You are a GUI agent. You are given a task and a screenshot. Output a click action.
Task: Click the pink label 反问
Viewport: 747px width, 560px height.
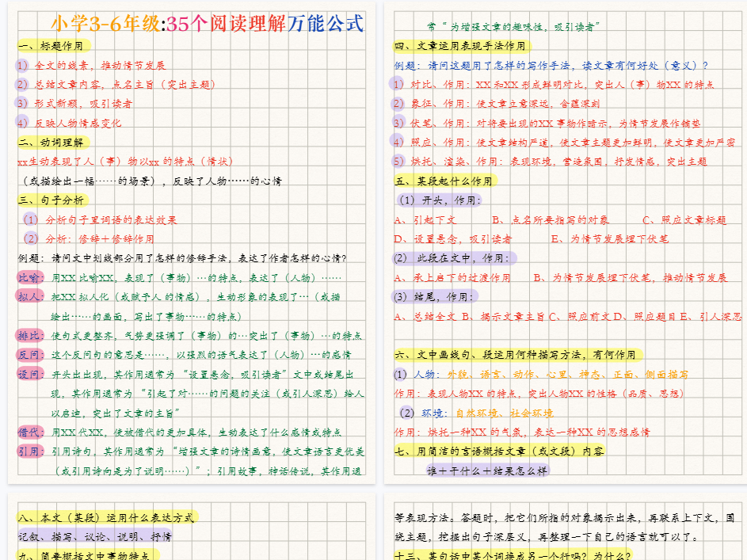pyautogui.click(x=29, y=356)
